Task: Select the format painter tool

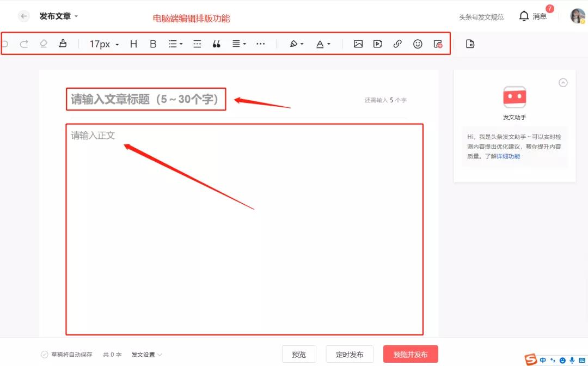Action: coord(62,44)
